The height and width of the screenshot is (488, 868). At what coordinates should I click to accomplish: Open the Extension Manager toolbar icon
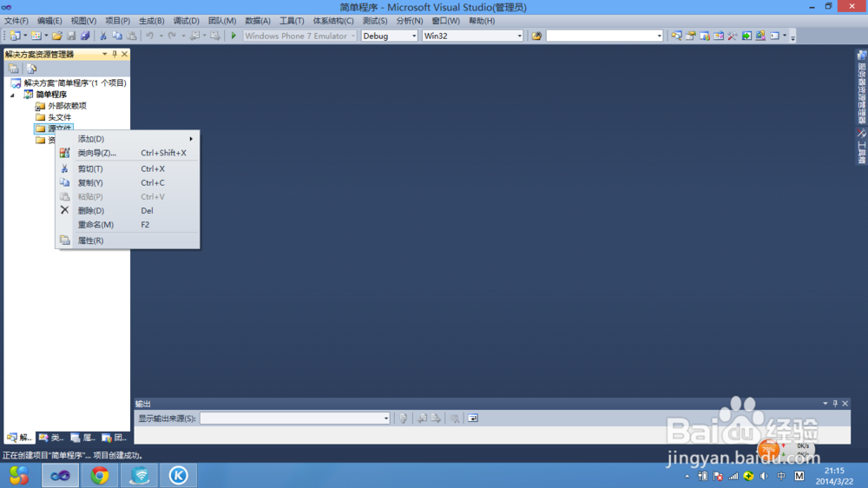[x=760, y=36]
